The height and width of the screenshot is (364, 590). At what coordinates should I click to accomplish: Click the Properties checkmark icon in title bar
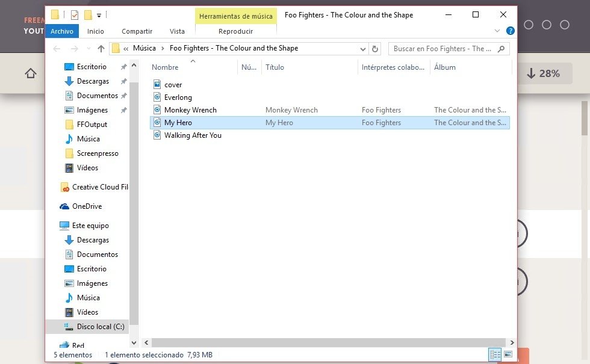coord(75,15)
